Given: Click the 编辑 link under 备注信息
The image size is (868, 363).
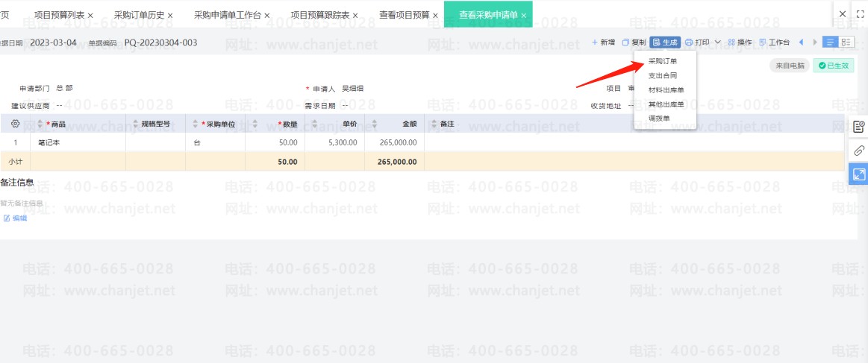Looking at the screenshot, I should 15,218.
